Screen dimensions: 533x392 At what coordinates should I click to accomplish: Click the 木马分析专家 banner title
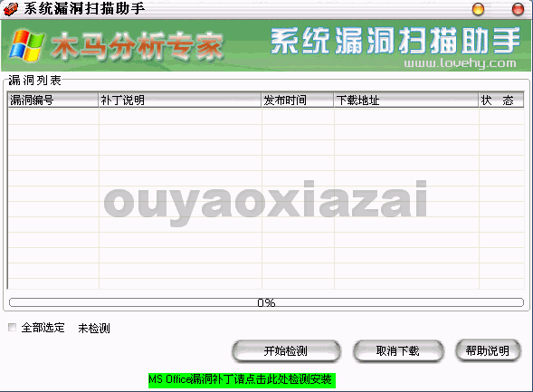(138, 46)
